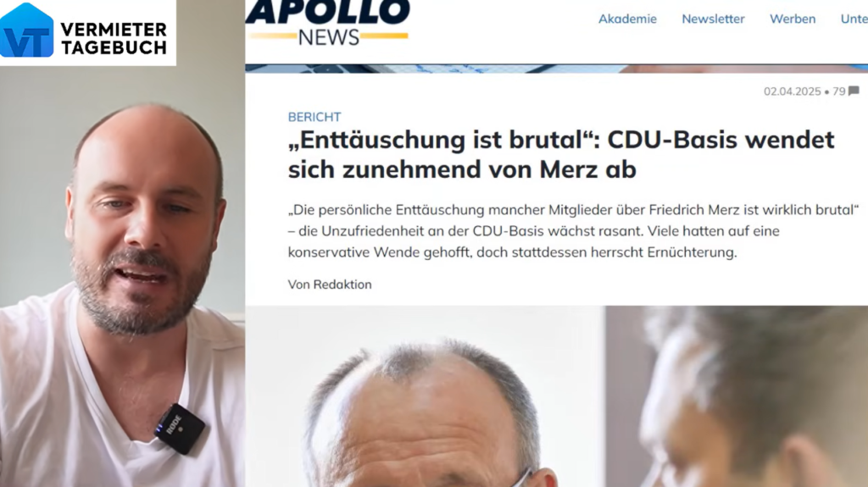Image resolution: width=868 pixels, height=487 pixels.
Task: Click the Von Redaktion author link
Action: click(x=330, y=285)
